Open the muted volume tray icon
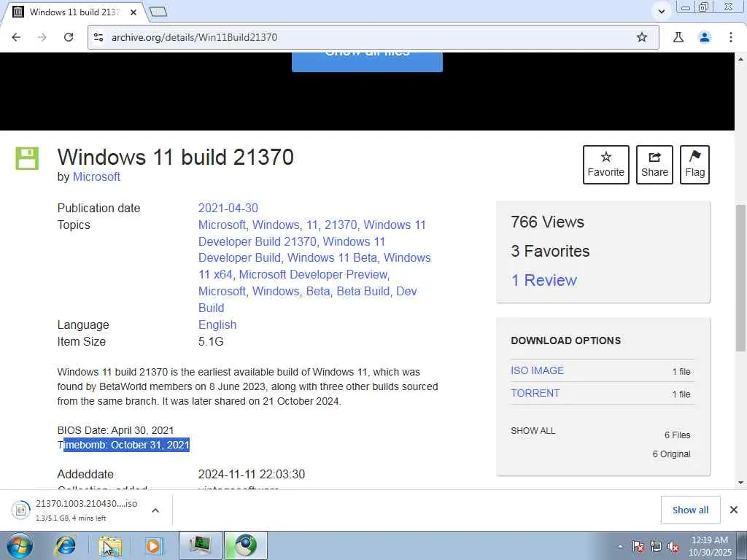747x560 pixels. click(x=673, y=547)
